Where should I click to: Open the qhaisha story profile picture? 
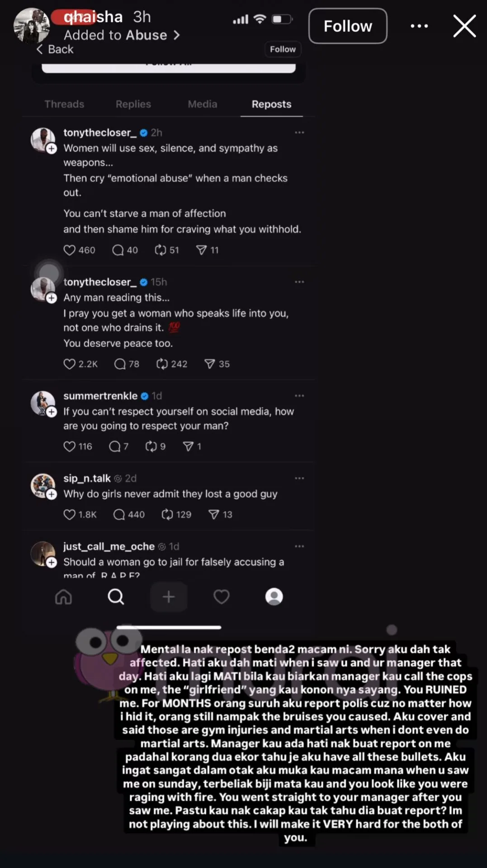point(31,25)
